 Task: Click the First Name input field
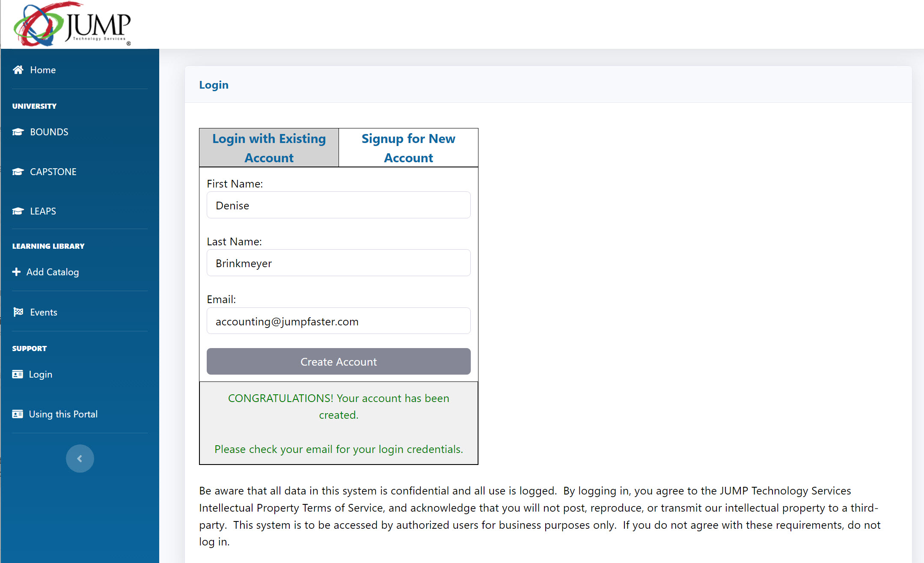(338, 205)
